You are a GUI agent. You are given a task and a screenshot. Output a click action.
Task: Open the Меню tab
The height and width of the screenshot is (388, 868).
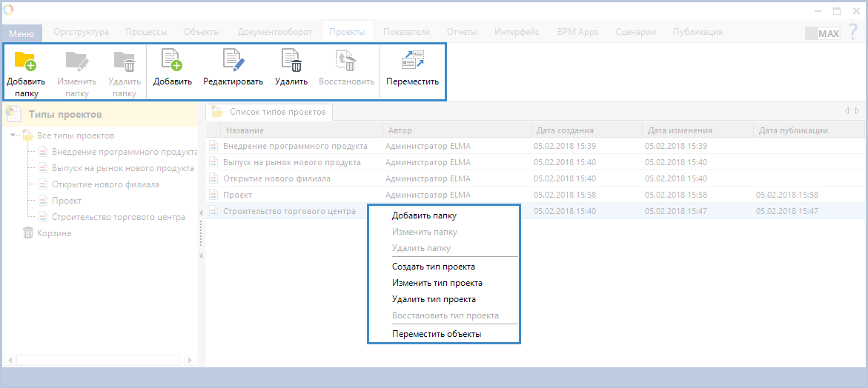click(21, 33)
